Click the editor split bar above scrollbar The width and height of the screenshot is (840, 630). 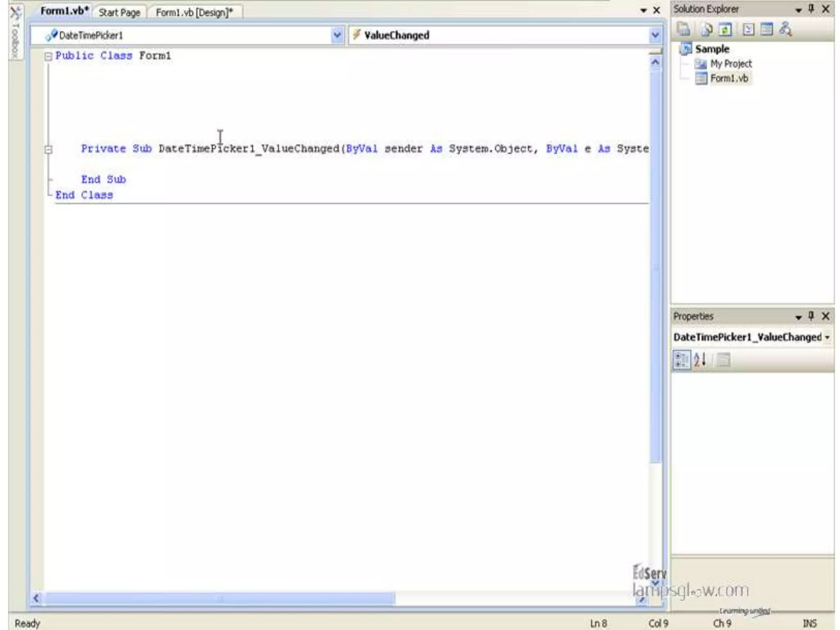click(x=655, y=51)
